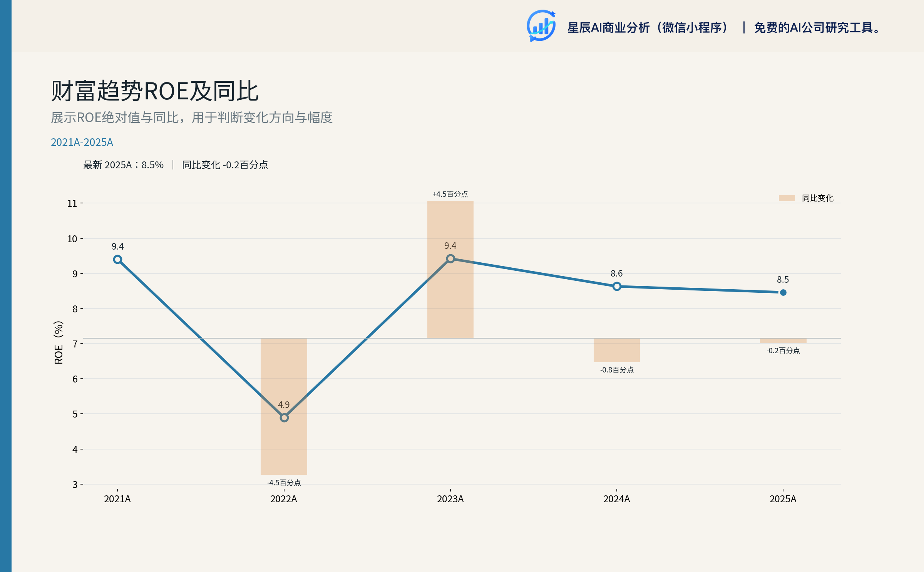Click the 同比变化 legend label
The image size is (924, 572).
tap(817, 198)
